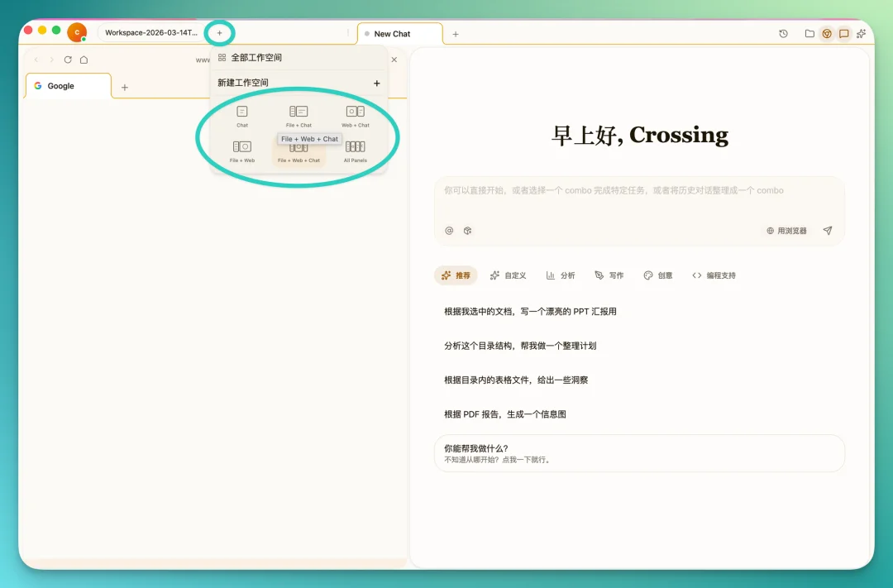
Task: Click the @ mention icon in input box
Action: [447, 231]
